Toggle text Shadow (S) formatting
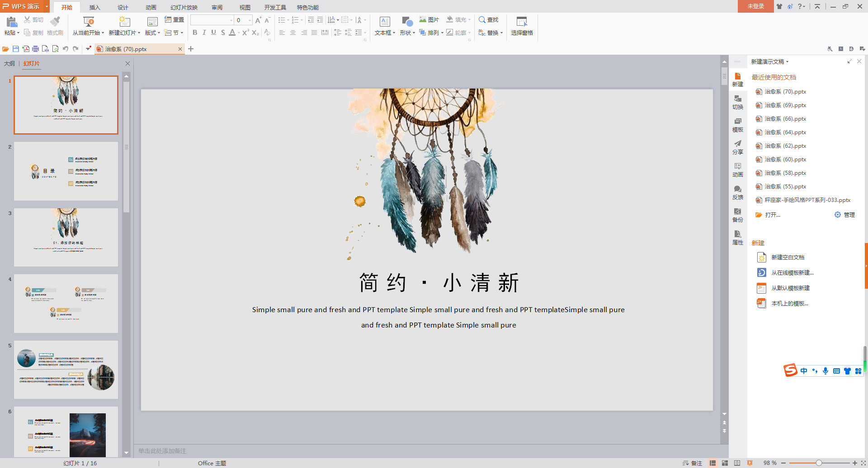Screen dimensions: 868x468 click(223, 33)
